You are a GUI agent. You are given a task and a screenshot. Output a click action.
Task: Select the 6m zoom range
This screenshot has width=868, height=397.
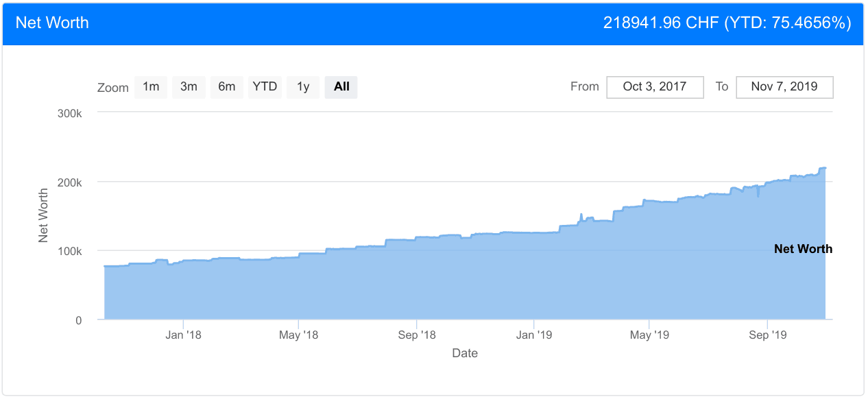pyautogui.click(x=227, y=87)
